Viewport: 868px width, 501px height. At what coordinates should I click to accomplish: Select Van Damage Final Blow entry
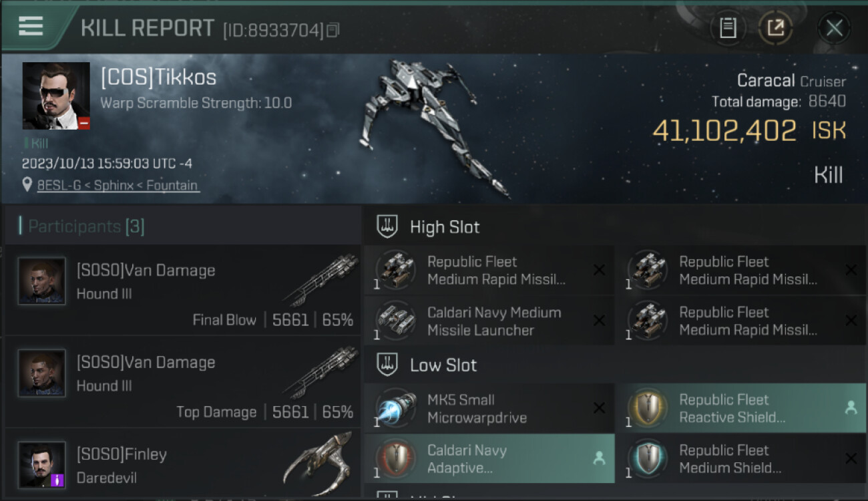tap(182, 290)
